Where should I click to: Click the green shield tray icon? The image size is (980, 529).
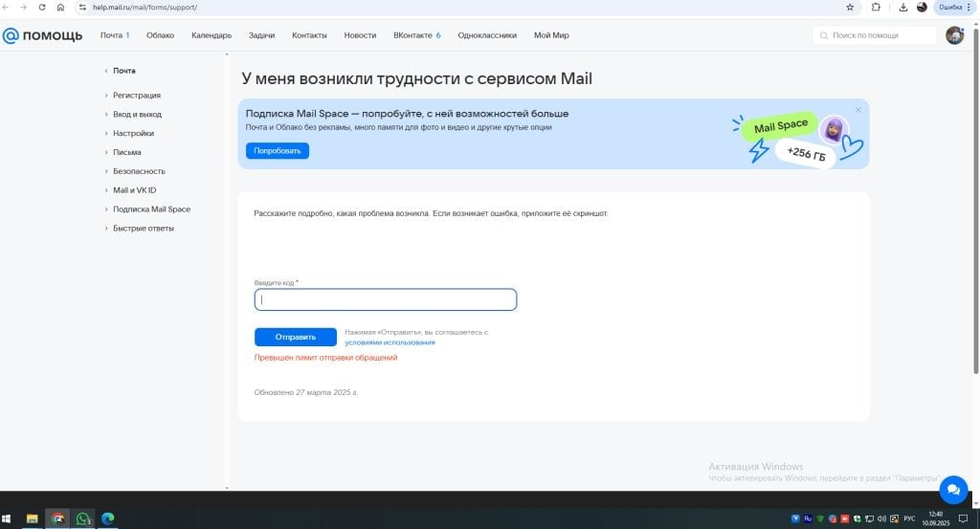coord(820,518)
